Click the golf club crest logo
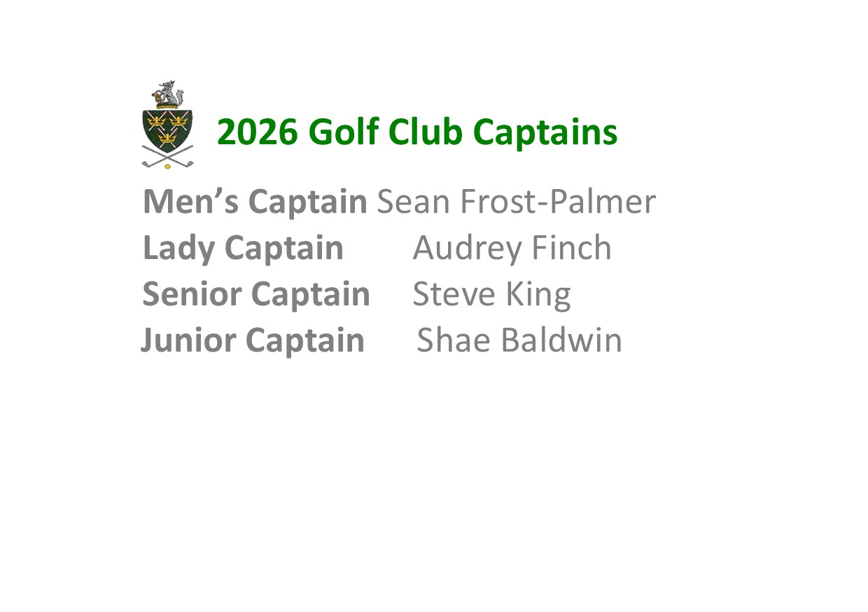This screenshot has width=868, height=612. pyautogui.click(x=167, y=126)
